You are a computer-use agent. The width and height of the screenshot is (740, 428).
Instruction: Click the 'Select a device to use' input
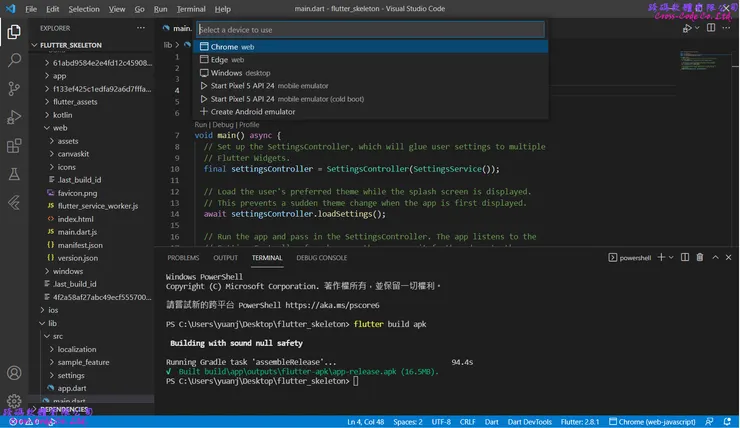[x=370, y=30]
